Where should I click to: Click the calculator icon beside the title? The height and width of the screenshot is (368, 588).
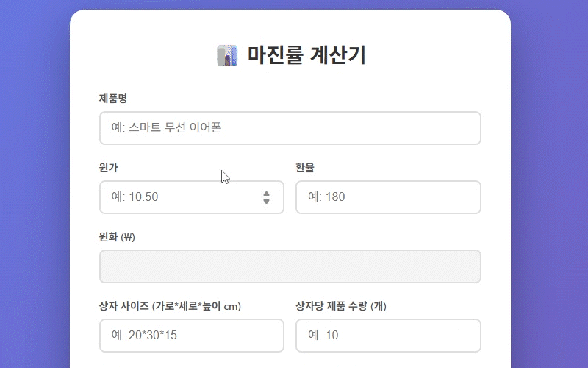coord(227,55)
